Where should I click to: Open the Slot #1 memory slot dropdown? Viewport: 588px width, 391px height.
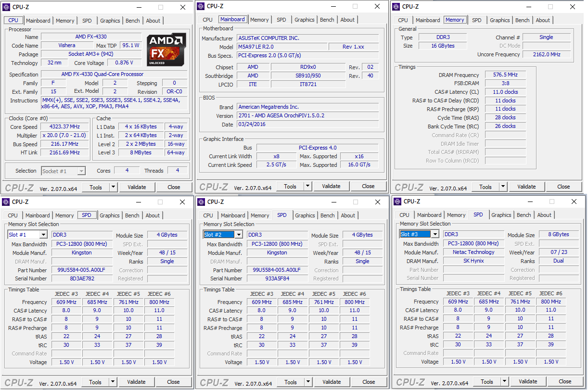point(43,235)
